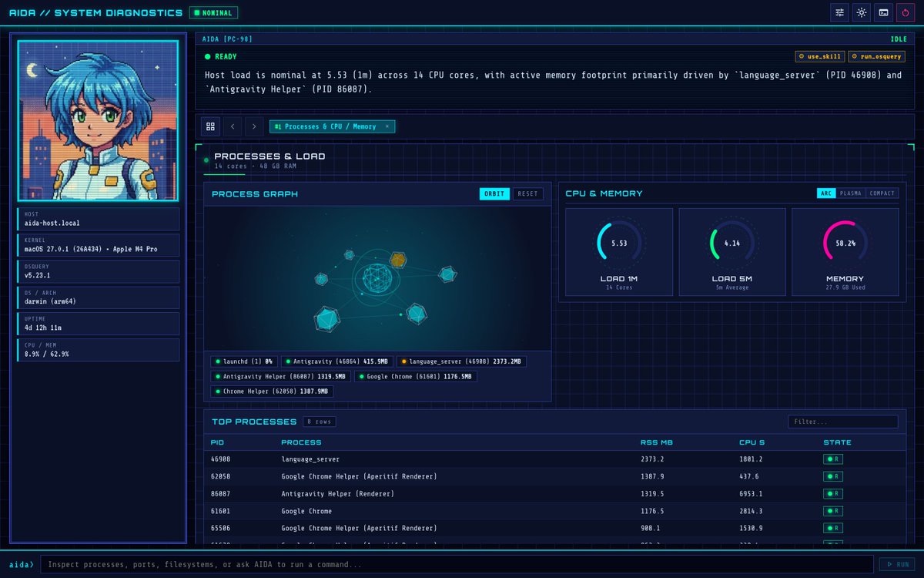Image resolution: width=924 pixels, height=578 pixels.
Task: Click the 8 rows badge beside Top Processes
Action: coord(319,422)
